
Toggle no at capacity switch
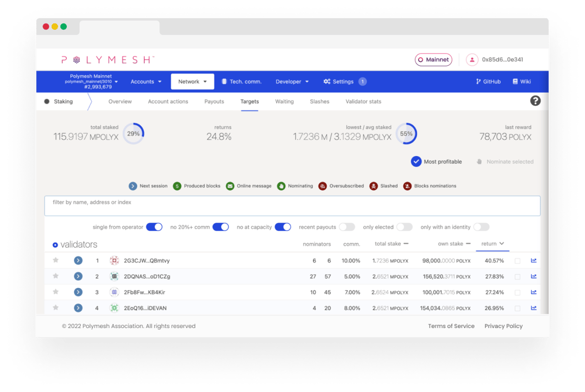click(x=283, y=227)
